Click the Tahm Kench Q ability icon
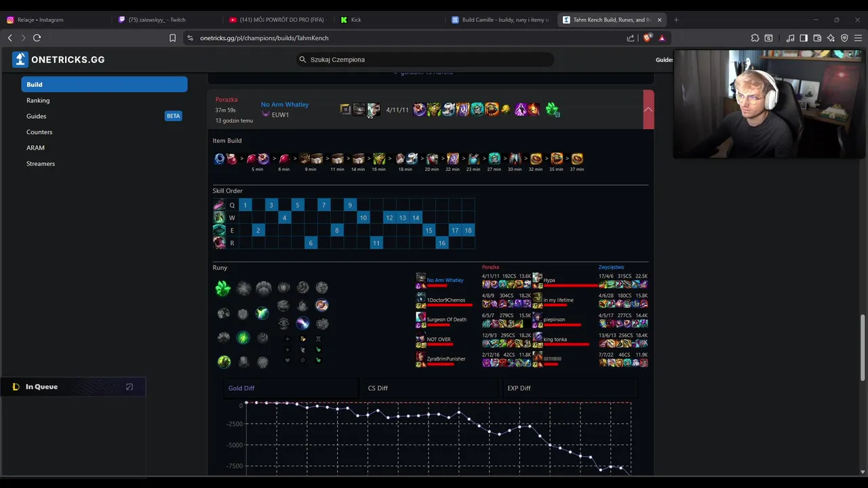This screenshot has width=868, height=488. [x=219, y=205]
